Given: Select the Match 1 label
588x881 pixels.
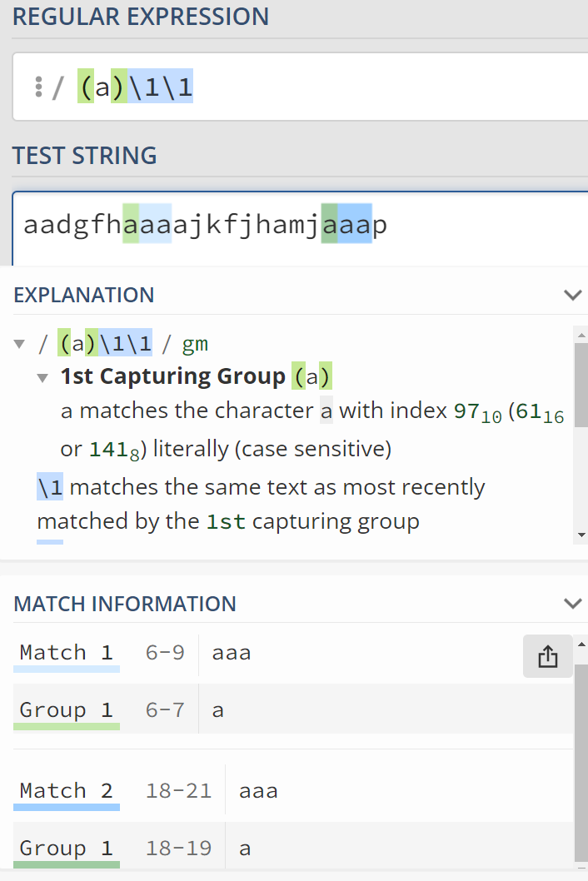Looking at the screenshot, I should [x=66, y=653].
